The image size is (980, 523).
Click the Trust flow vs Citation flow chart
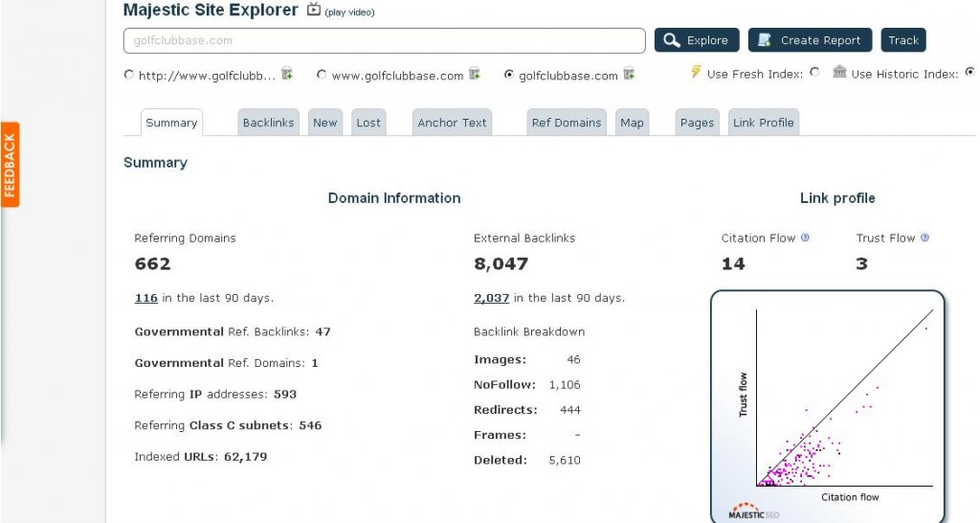coord(828,407)
